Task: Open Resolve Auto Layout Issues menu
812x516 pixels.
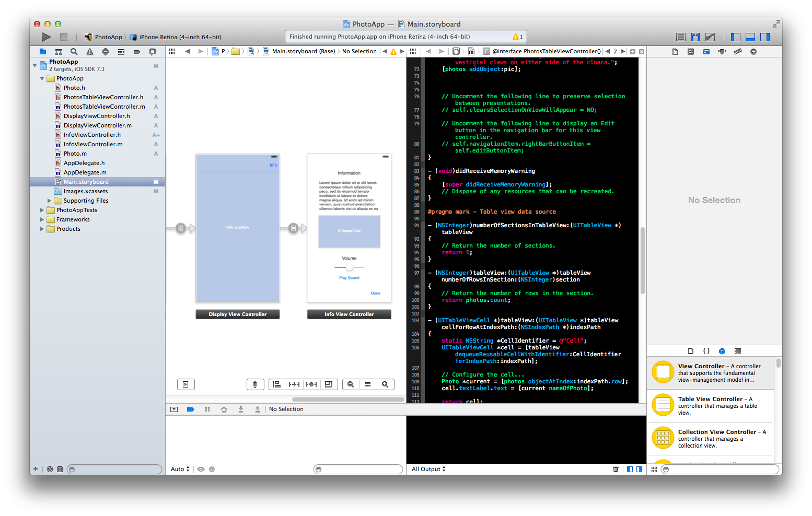Action: pos(311,384)
